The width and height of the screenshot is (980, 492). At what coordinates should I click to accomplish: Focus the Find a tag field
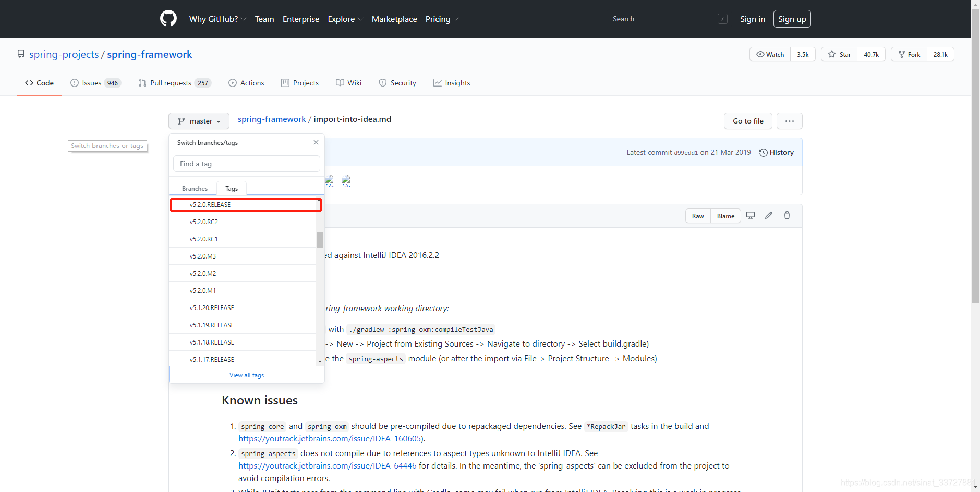(246, 164)
